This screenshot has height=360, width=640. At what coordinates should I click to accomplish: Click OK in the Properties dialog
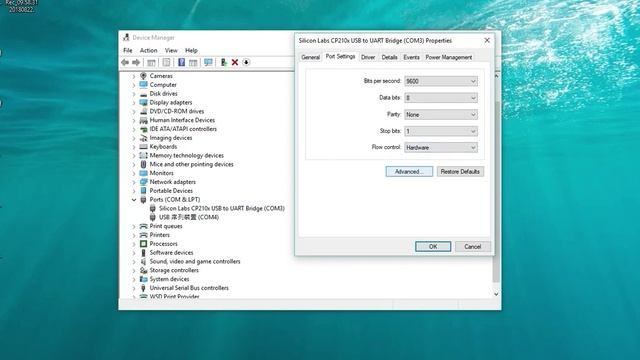click(433, 247)
